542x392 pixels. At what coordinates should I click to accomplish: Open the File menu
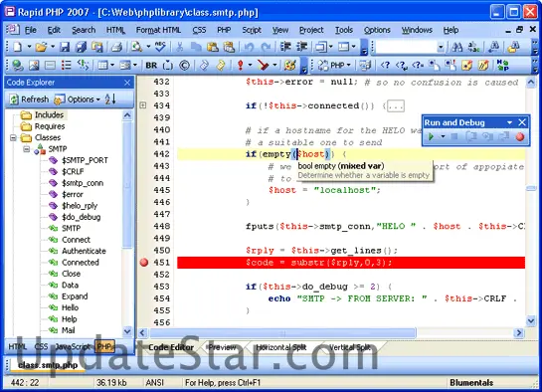click(x=31, y=30)
